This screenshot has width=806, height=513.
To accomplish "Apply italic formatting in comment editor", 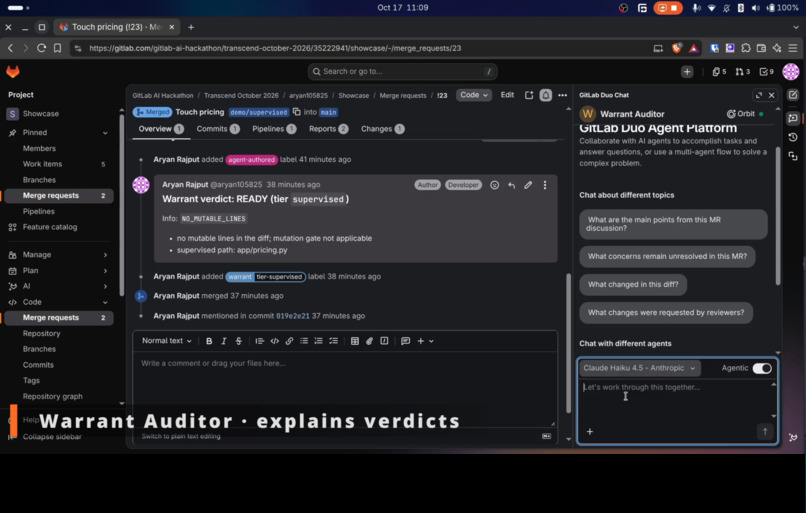I will 224,341.
